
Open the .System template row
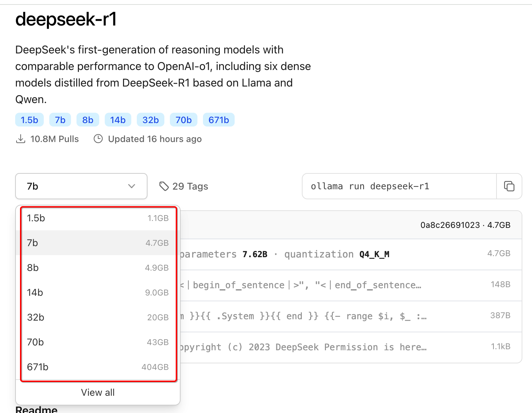(351, 316)
